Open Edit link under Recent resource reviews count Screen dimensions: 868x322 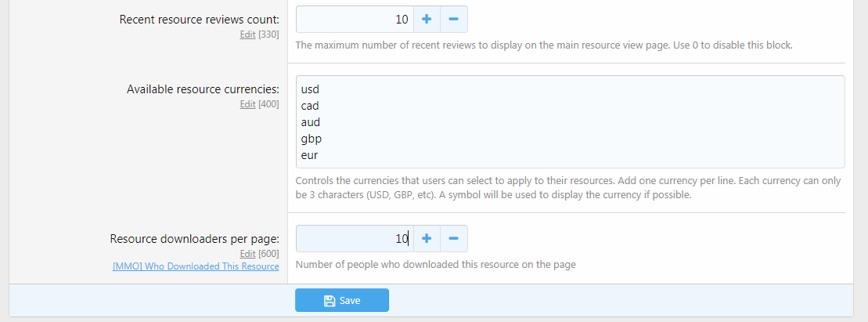[247, 34]
